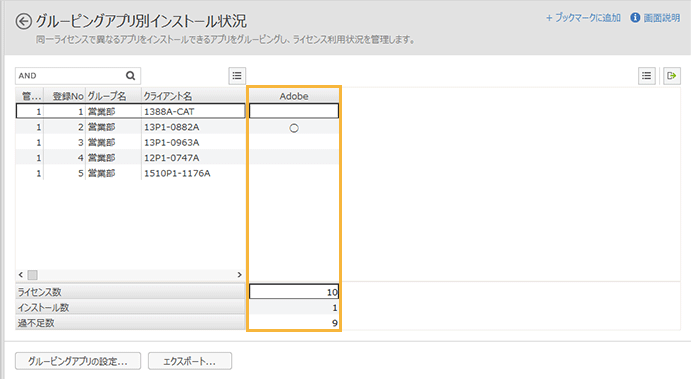Sort by 登録No column header

pos(64,96)
